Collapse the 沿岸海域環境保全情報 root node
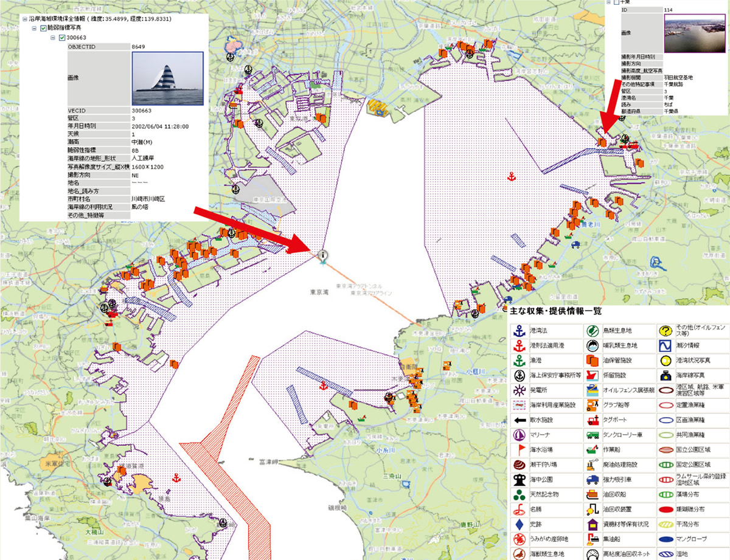The width and height of the screenshot is (730, 560). point(24,19)
